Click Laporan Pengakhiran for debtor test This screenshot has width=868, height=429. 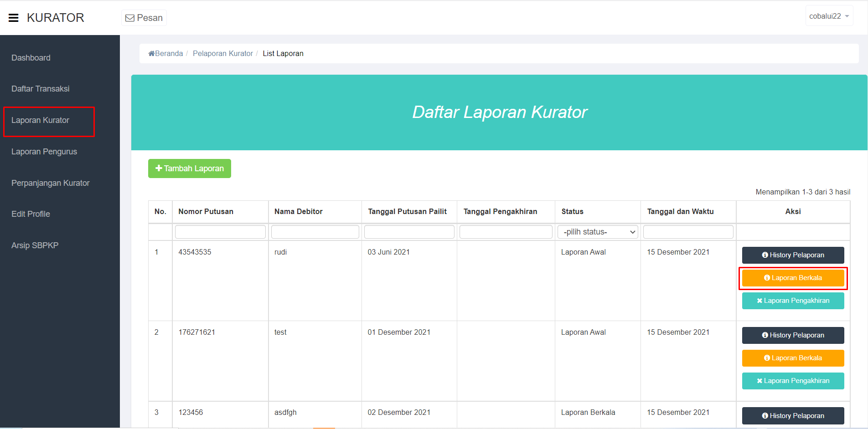click(793, 381)
